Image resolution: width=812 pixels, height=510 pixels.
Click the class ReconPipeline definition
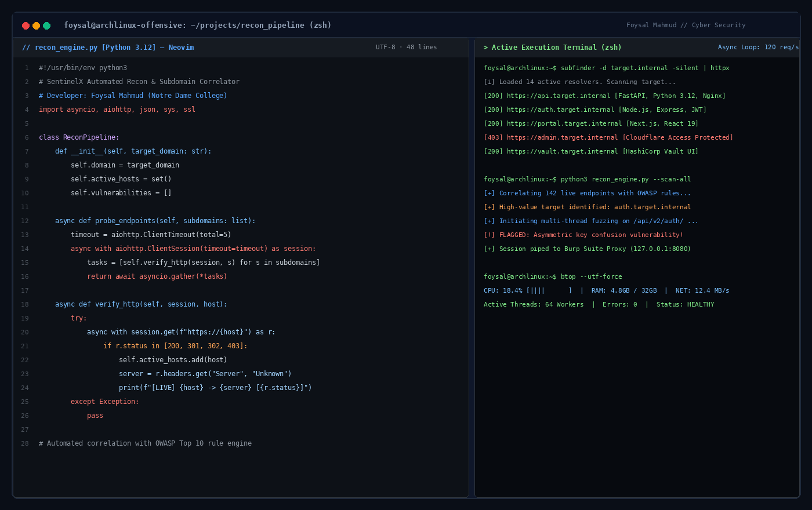tap(79, 137)
